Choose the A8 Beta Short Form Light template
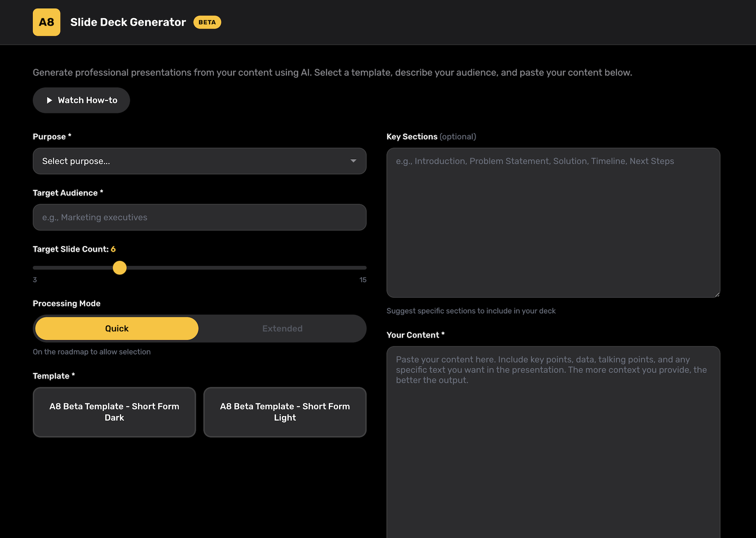Viewport: 756px width, 538px height. coord(285,412)
